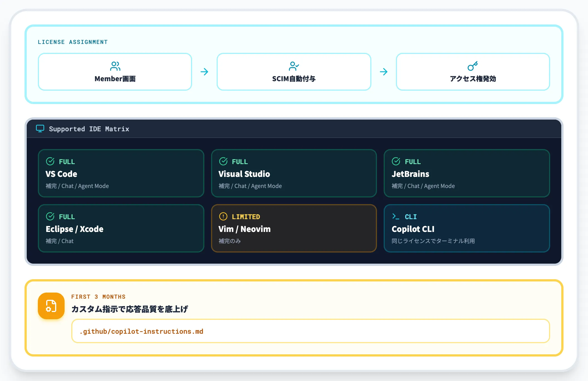The image size is (588, 381).
Task: Click the key icon above アクセス権発効
Action: pos(473,66)
